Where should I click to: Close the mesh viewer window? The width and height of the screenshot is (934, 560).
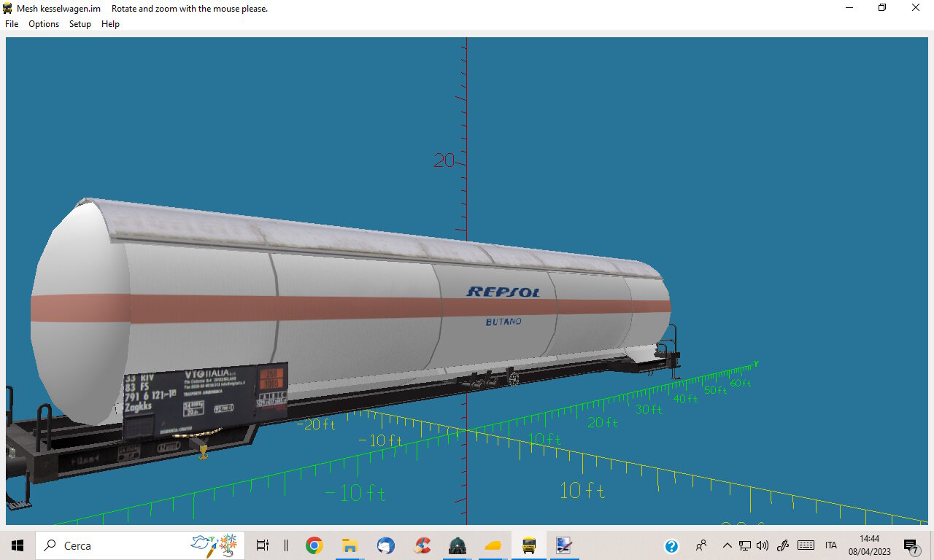(916, 8)
